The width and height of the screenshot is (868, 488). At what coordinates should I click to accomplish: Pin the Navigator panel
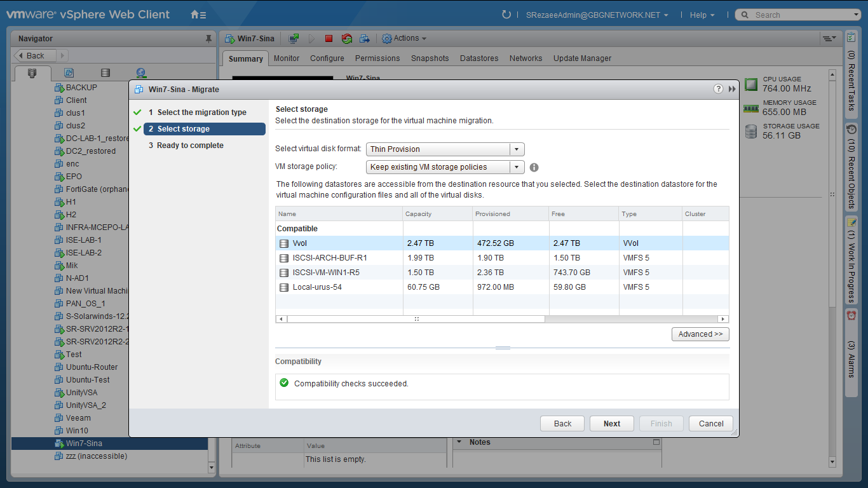[x=208, y=39]
